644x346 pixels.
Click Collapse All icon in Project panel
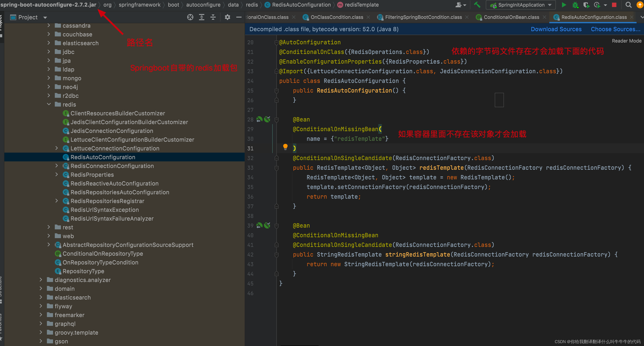[213, 17]
